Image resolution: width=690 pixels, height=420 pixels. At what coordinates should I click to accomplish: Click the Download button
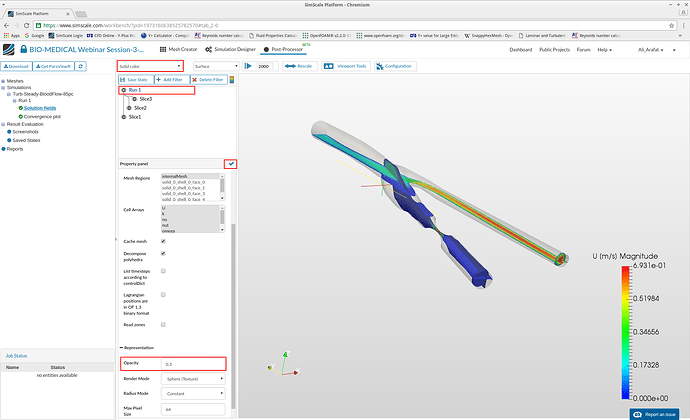pos(16,66)
